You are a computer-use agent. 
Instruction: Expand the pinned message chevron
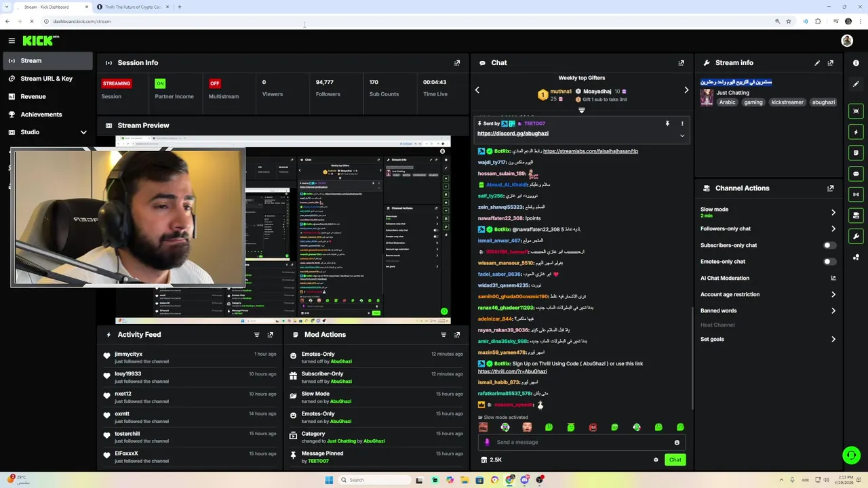(682, 136)
